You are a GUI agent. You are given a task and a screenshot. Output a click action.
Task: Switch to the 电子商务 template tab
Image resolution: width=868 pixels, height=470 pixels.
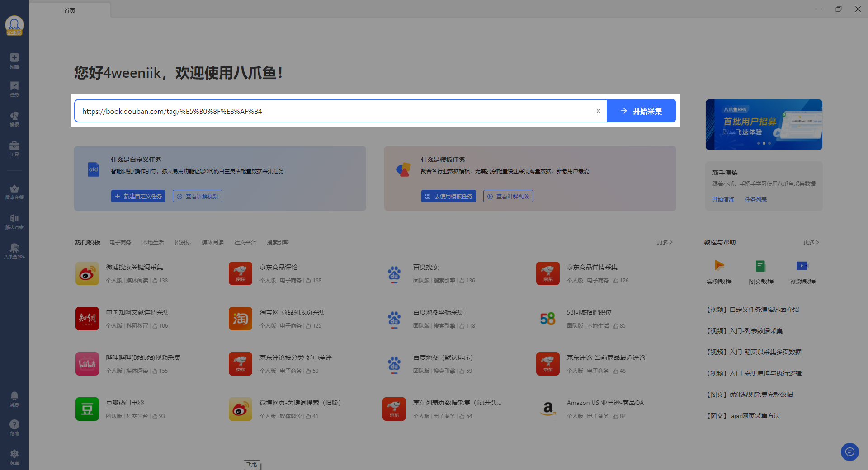120,243
